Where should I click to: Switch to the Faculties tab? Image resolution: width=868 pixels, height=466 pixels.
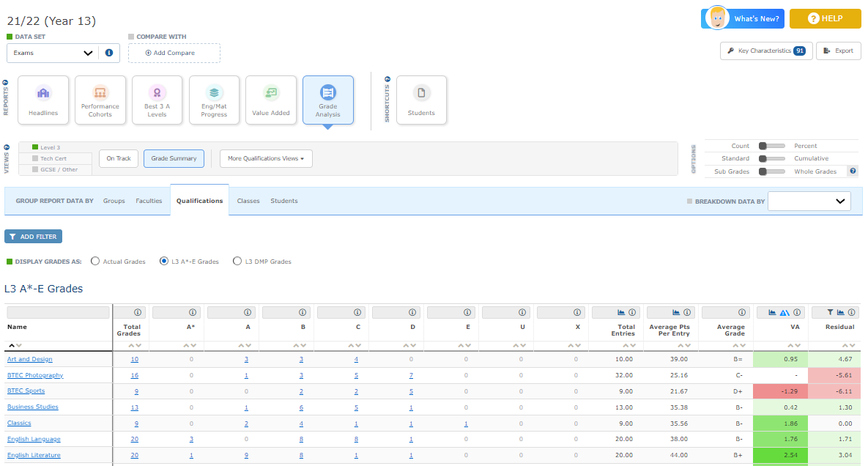[x=149, y=201]
